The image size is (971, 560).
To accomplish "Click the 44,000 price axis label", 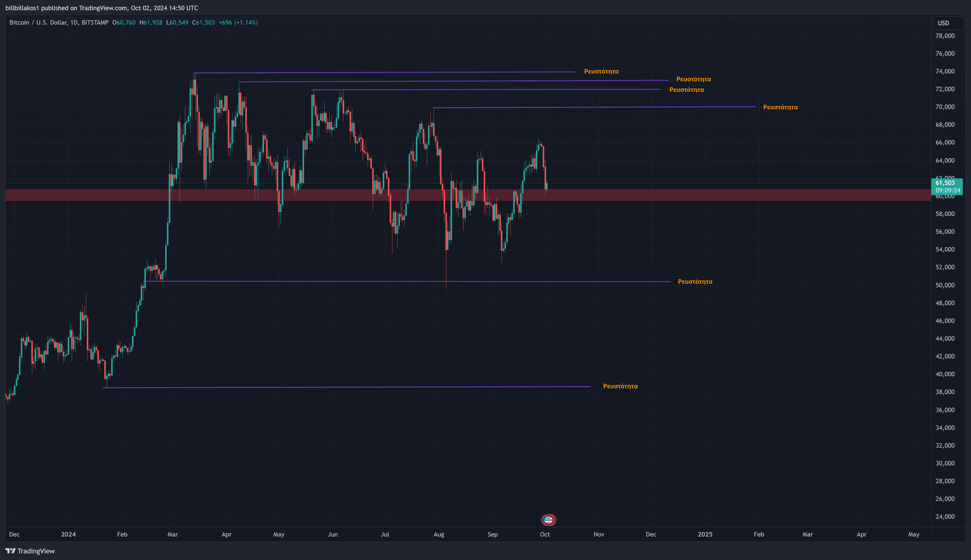I will tap(945, 339).
